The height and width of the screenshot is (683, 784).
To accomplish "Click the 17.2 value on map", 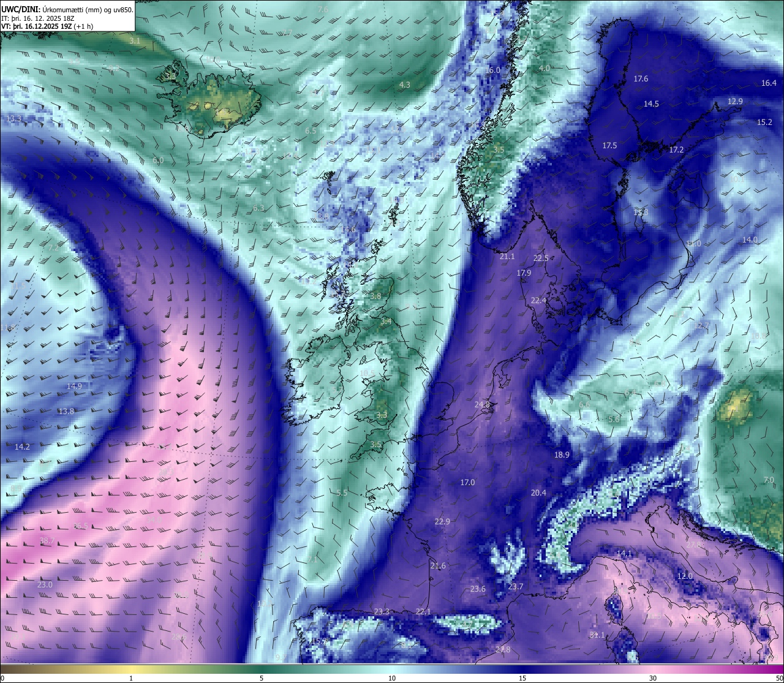I will coord(676,149).
